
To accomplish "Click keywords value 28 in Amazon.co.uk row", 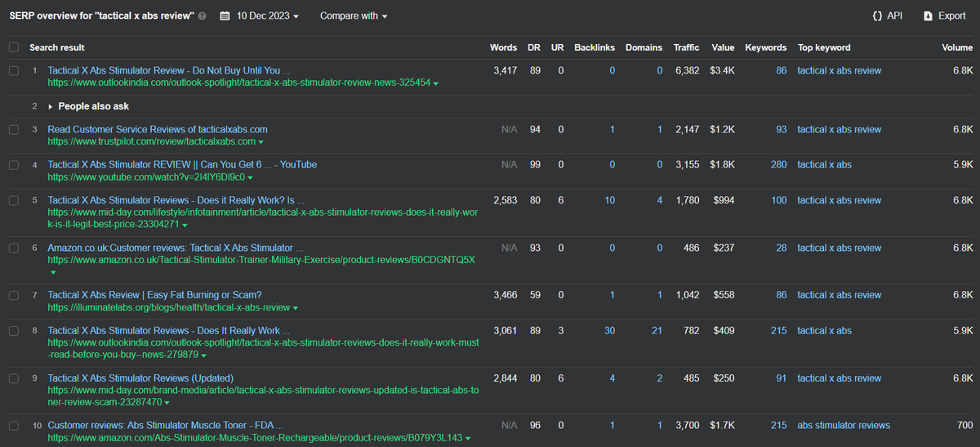I will tap(782, 248).
